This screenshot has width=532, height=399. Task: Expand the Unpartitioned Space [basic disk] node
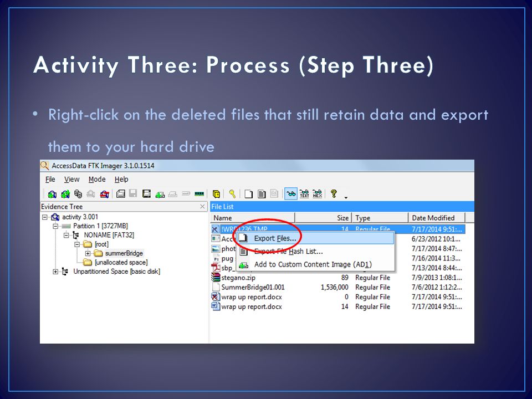[x=55, y=272]
